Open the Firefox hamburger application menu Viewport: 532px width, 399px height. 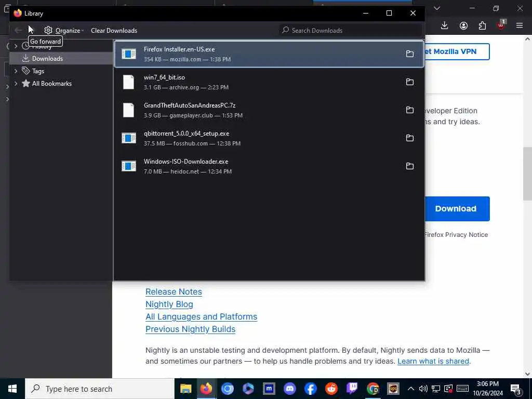[x=520, y=26]
